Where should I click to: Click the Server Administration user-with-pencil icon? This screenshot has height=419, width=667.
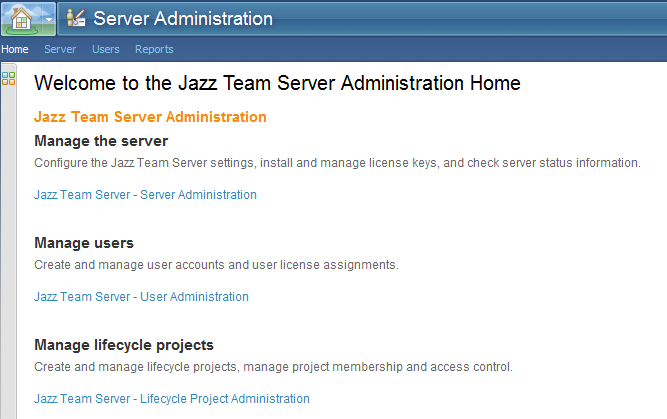point(76,18)
